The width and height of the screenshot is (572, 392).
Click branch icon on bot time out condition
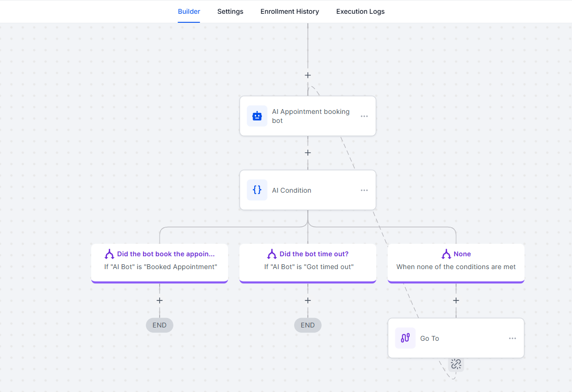[272, 254]
